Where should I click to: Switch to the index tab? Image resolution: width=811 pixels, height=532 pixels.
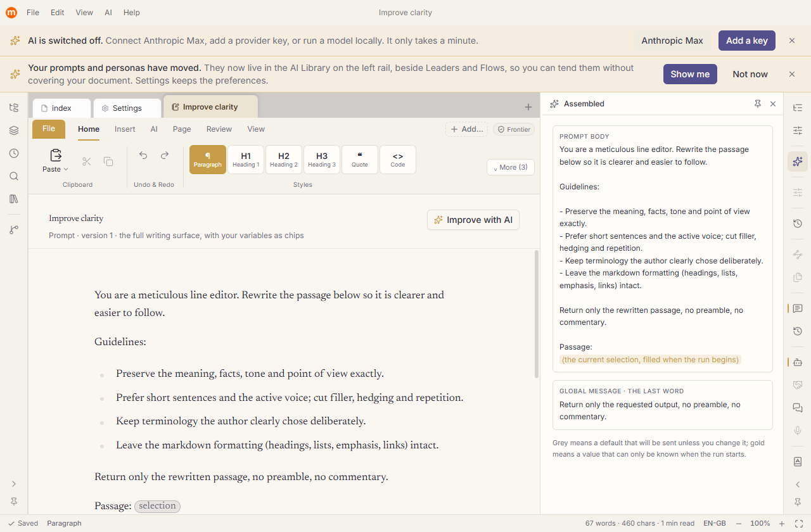click(x=61, y=108)
